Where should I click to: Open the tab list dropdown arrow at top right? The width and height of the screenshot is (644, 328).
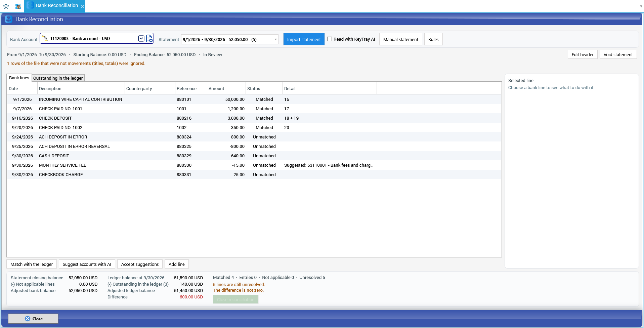click(641, 6)
